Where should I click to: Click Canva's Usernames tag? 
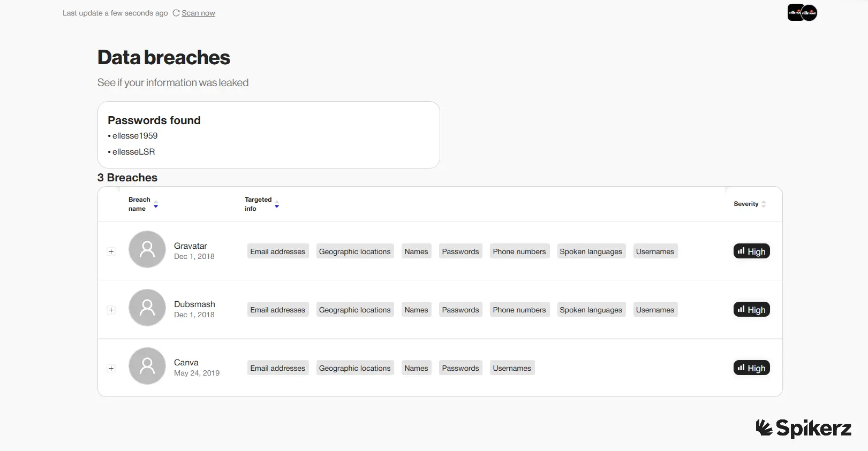coord(512,368)
